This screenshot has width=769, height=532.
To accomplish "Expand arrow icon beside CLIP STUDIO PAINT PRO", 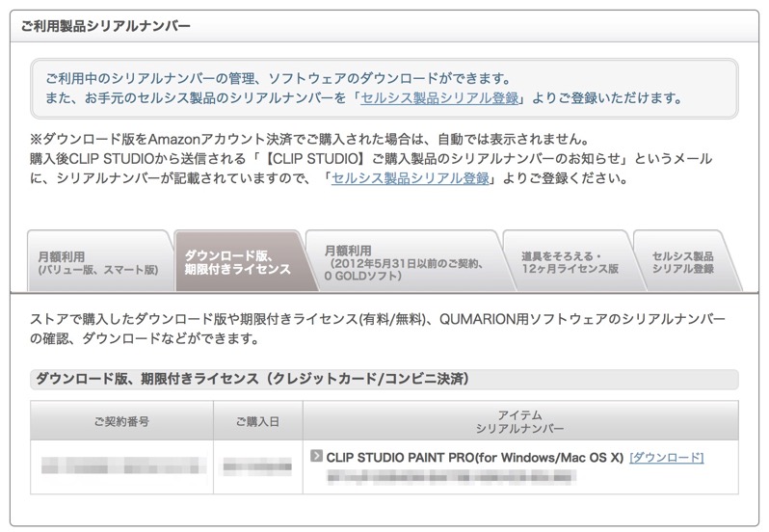I will 316,456.
